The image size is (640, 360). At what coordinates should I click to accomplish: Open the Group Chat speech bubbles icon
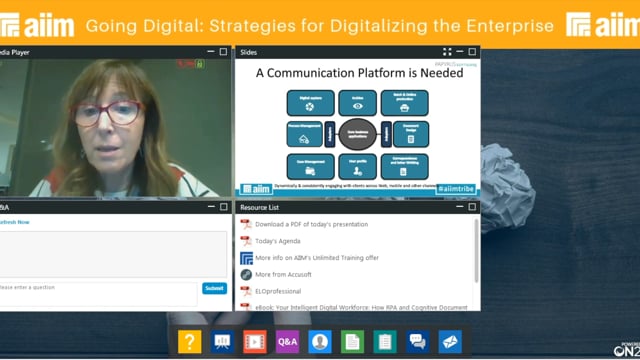(418, 342)
